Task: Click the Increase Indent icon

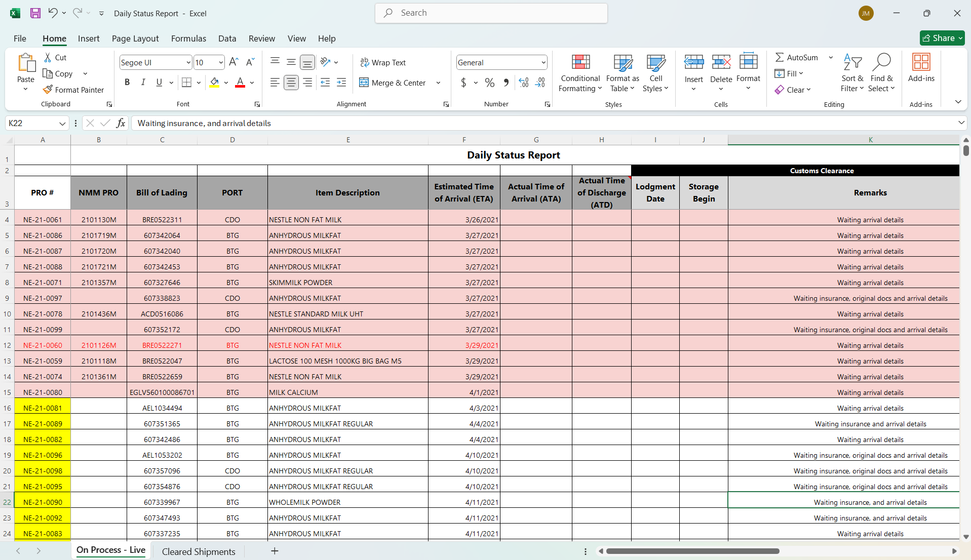Action: (x=341, y=83)
